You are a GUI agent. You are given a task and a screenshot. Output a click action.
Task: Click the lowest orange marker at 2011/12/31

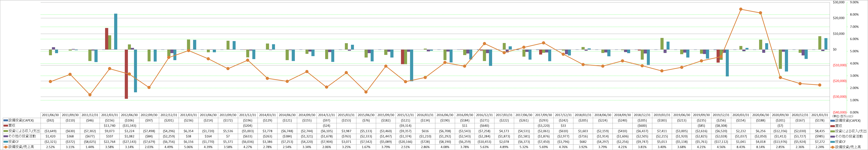pos(90,95)
